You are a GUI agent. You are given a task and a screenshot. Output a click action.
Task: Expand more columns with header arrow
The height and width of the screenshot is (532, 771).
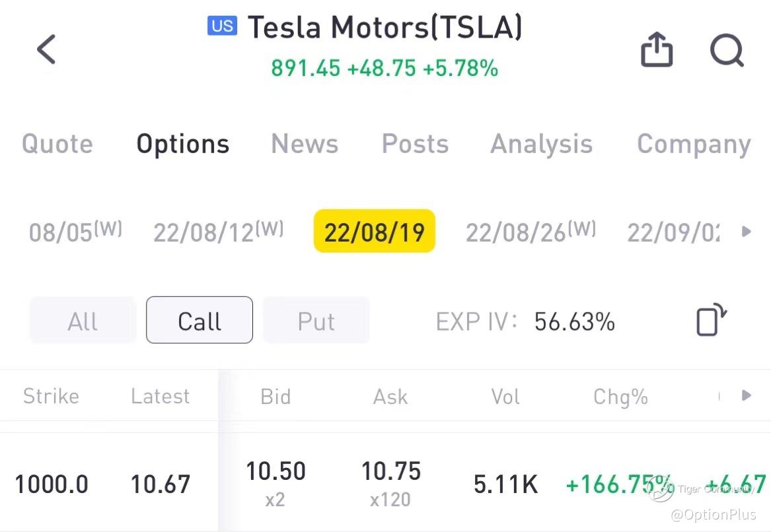pos(747,395)
